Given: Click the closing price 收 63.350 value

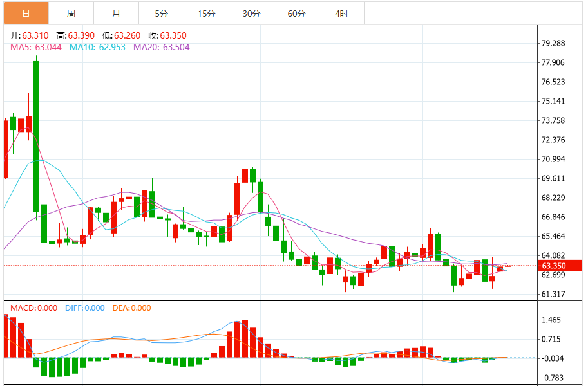Looking at the screenshot, I should pos(173,36).
